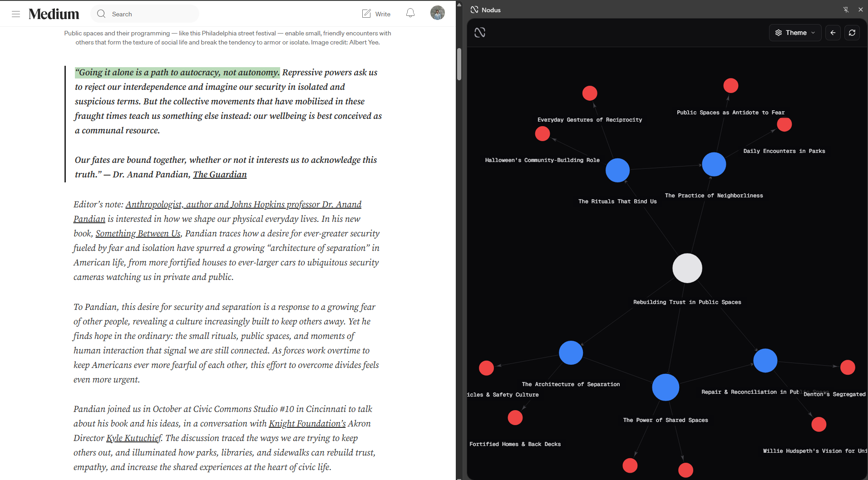868x480 pixels.
Task: Pin the Nodus side panel
Action: (846, 10)
